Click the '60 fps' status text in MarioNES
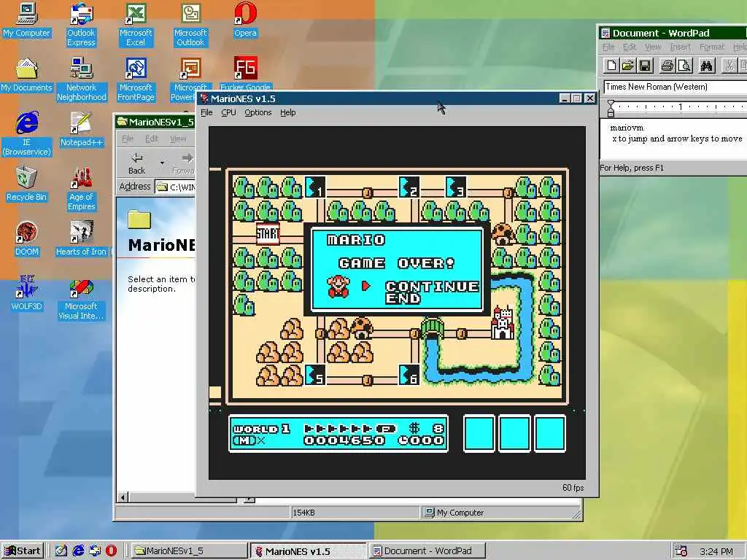The height and width of the screenshot is (560, 747). tap(573, 488)
